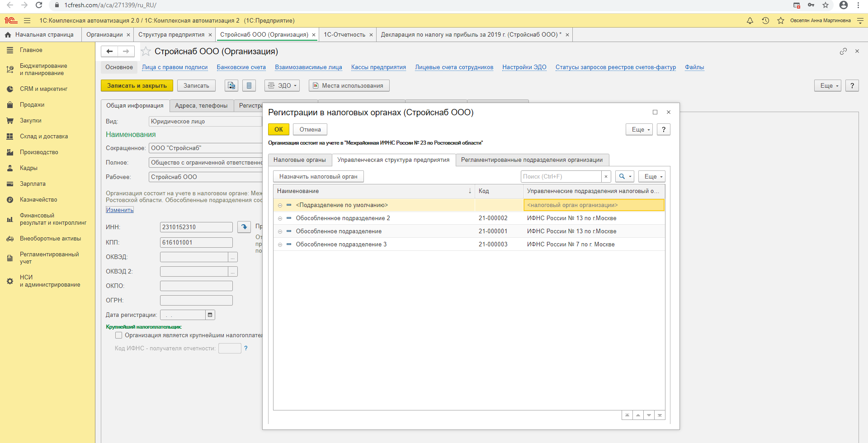Click Назначить налоговый орган button

[318, 177]
